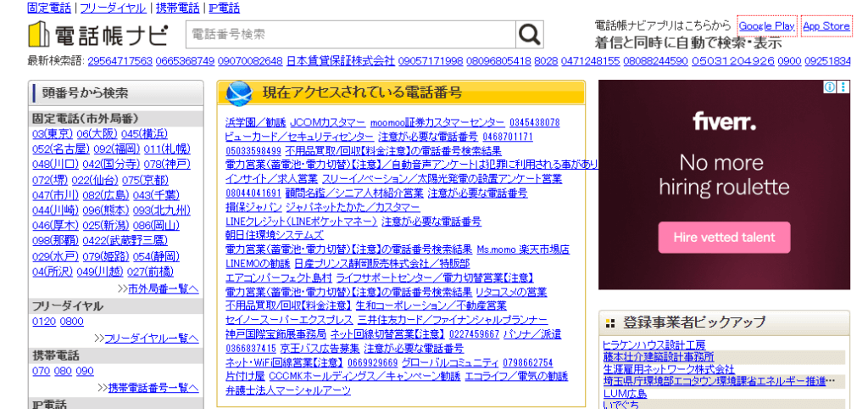
Task: Open the 090 mobile prefix link
Action: (x=85, y=372)
